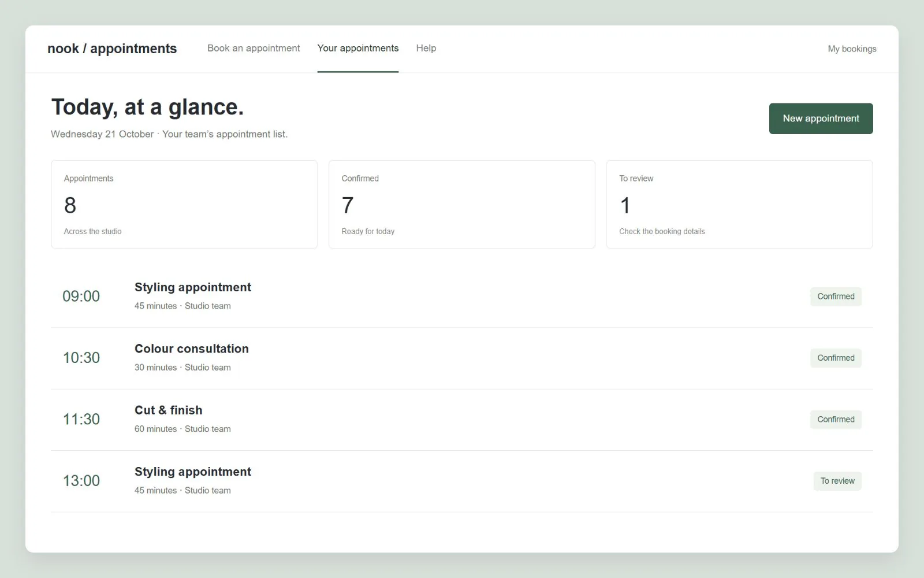The height and width of the screenshot is (578, 924).
Task: Open the To review summary card
Action: click(x=739, y=205)
